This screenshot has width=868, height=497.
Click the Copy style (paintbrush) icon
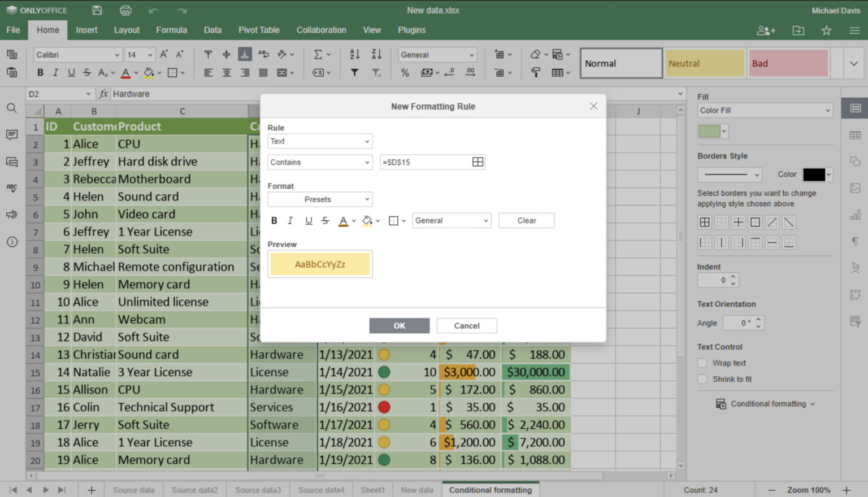click(535, 72)
